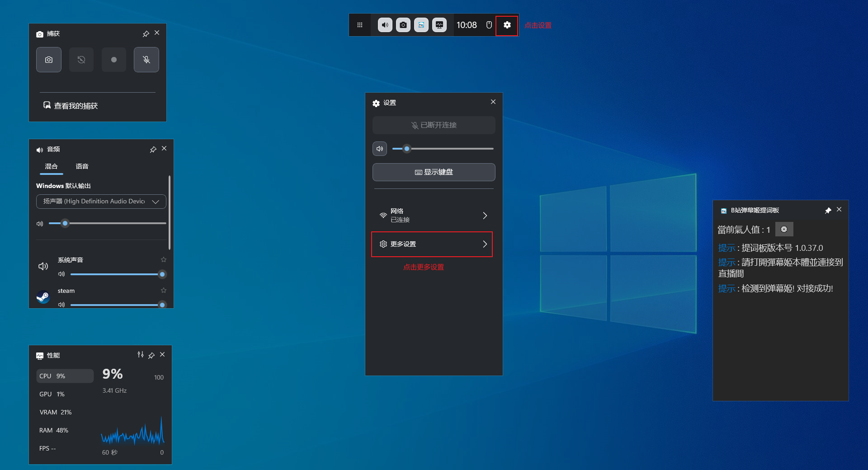Select the GPU performance metric
The width and height of the screenshot is (868, 470).
52,394
